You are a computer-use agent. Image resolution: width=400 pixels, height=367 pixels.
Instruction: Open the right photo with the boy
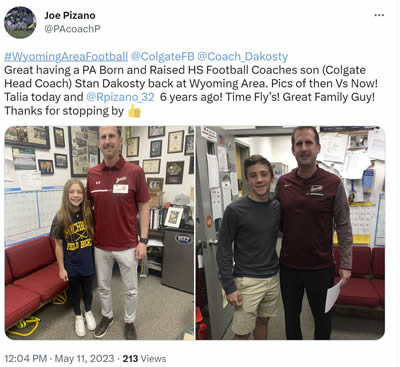(x=290, y=233)
